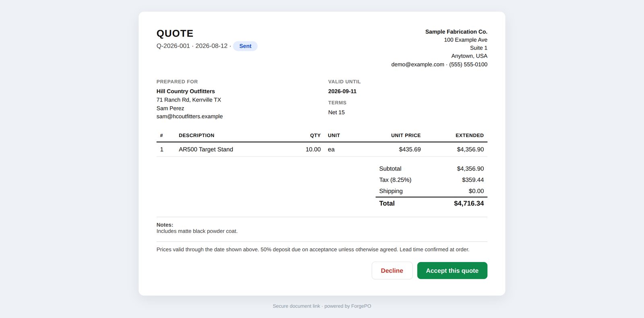
Task: Click address line 100 Example Ave
Action: coord(466,39)
